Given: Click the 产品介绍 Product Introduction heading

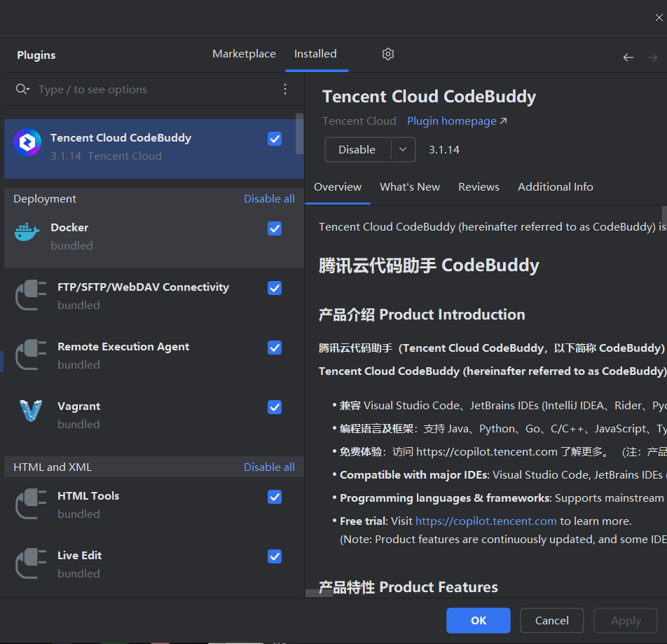Looking at the screenshot, I should coord(422,315).
